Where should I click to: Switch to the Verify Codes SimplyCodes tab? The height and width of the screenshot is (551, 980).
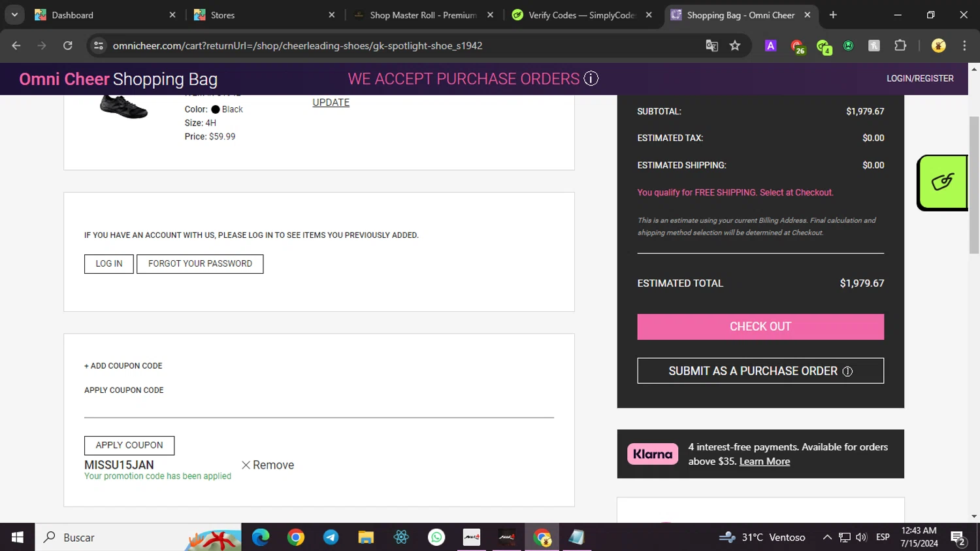tap(581, 14)
